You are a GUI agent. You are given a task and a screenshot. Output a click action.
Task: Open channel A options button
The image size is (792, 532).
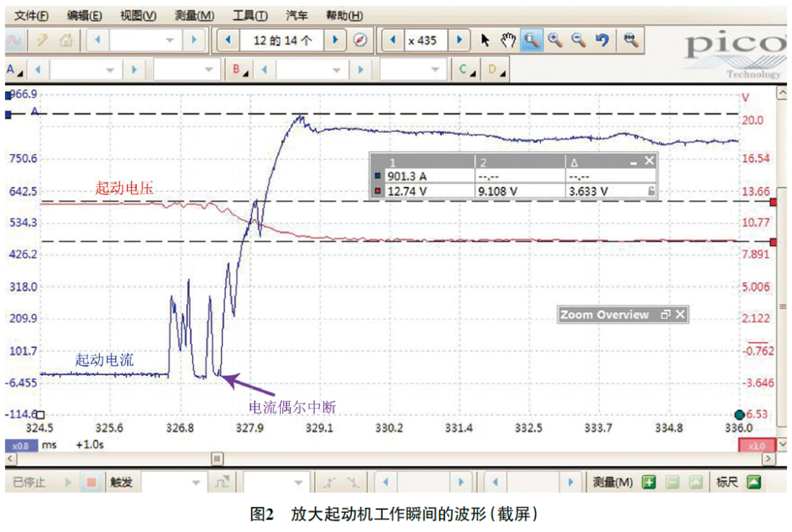(x=15, y=70)
